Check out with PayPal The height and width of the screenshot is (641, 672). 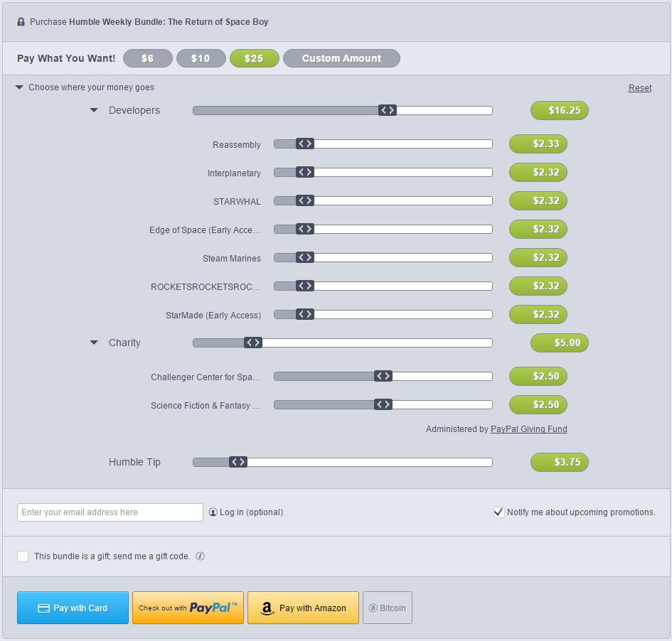click(188, 608)
